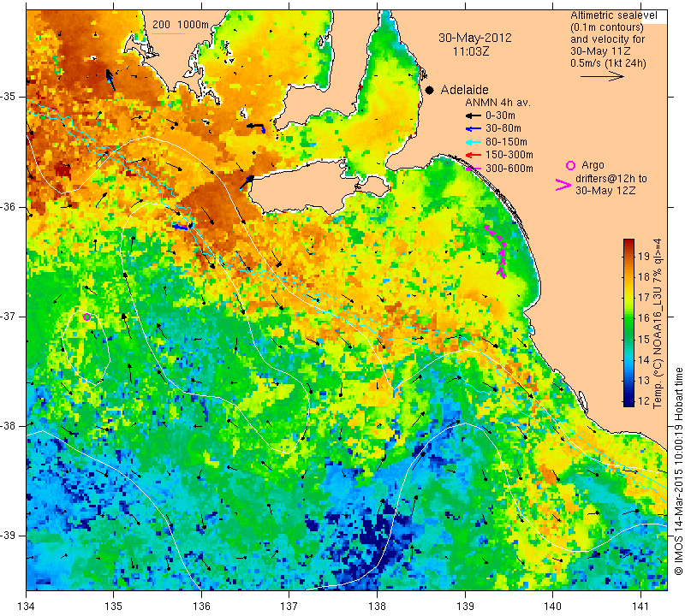685x616 pixels.
Task: Click the large blue-black arrow in the top-left
Action: [110, 80]
